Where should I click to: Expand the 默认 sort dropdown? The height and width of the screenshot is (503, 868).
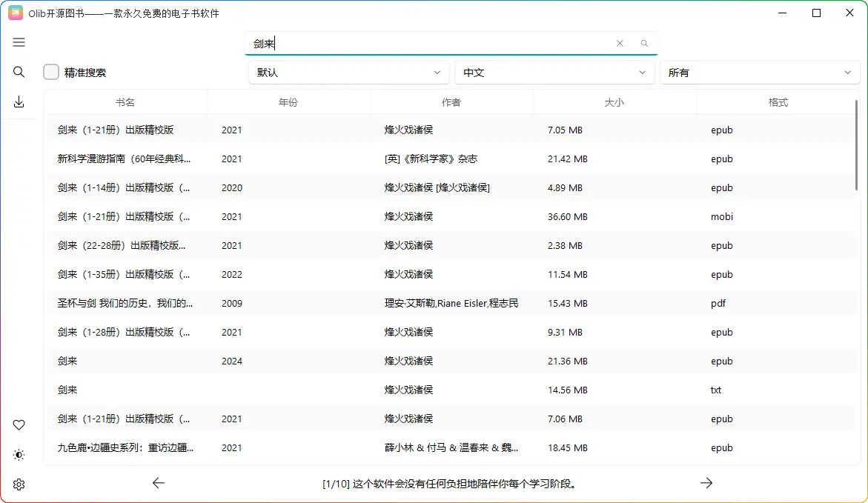coord(348,73)
